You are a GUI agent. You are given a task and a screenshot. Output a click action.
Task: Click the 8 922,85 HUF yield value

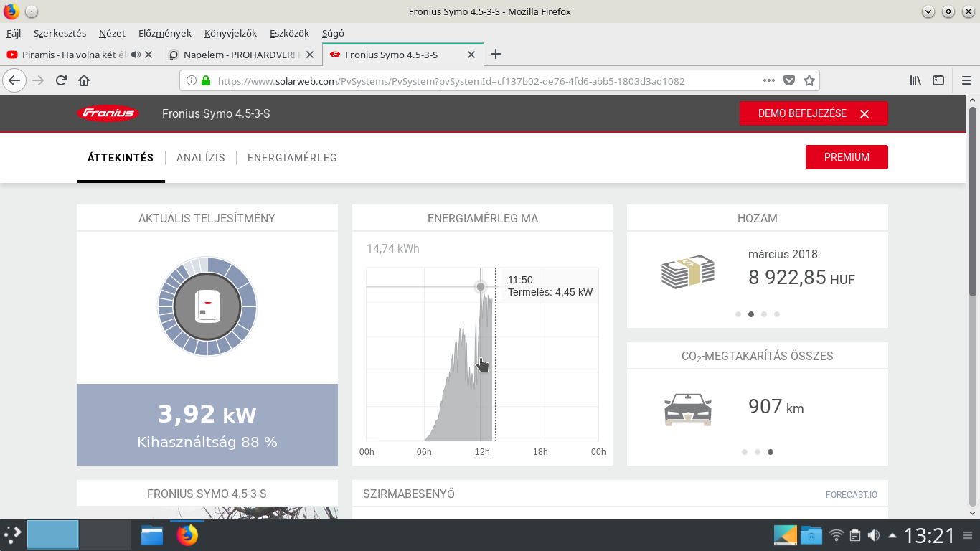point(801,278)
